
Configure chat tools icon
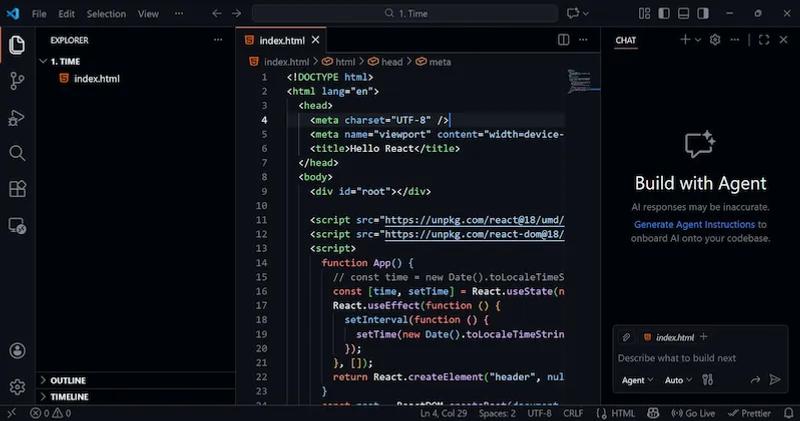click(x=707, y=380)
